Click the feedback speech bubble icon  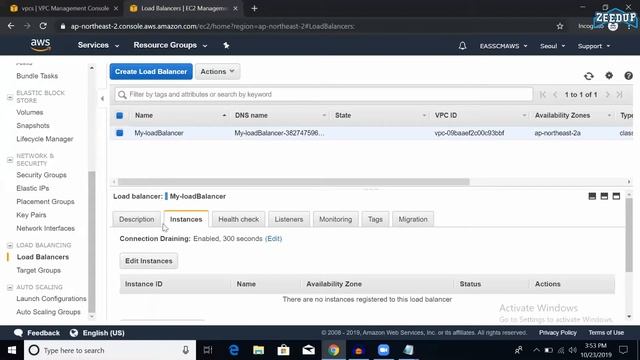tap(18, 333)
